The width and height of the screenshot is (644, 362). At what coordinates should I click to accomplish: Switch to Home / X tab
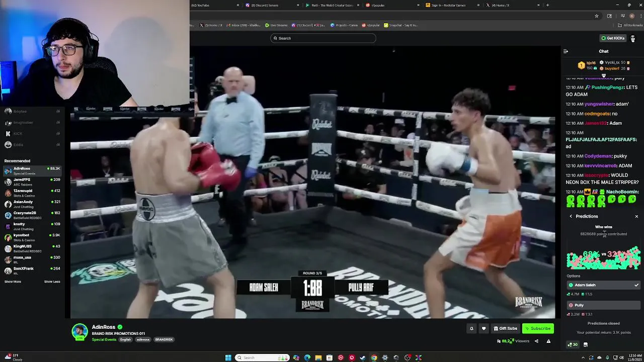(513, 5)
